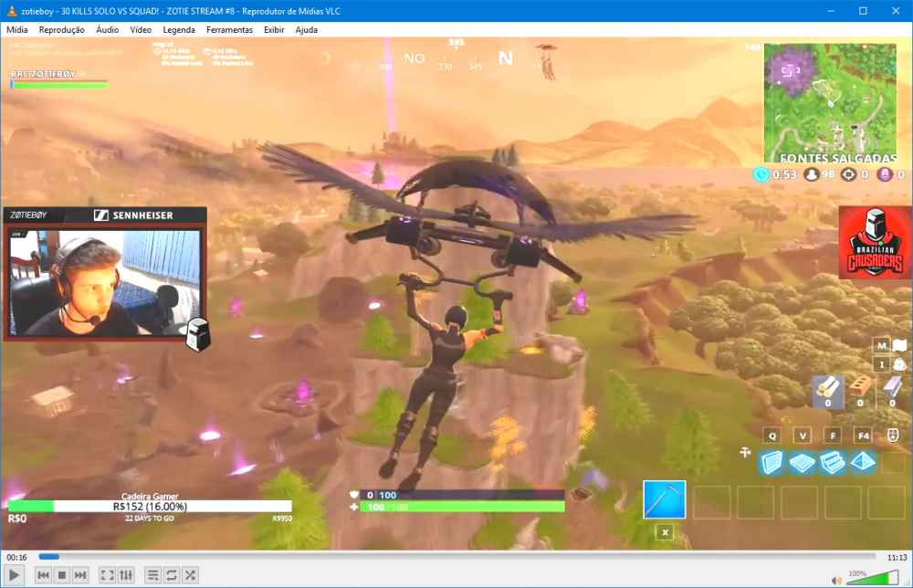Click the VLC cone title bar icon
This screenshot has height=588, width=913.
coord(11,10)
